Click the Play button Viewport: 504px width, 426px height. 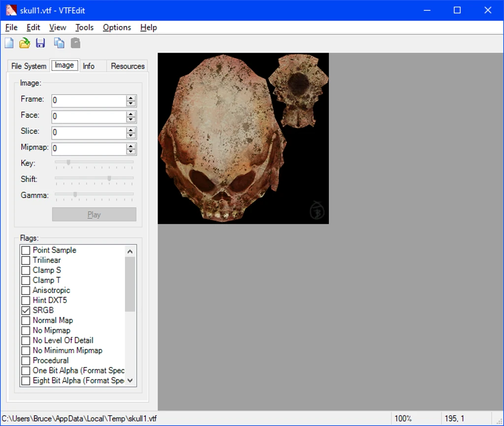94,214
